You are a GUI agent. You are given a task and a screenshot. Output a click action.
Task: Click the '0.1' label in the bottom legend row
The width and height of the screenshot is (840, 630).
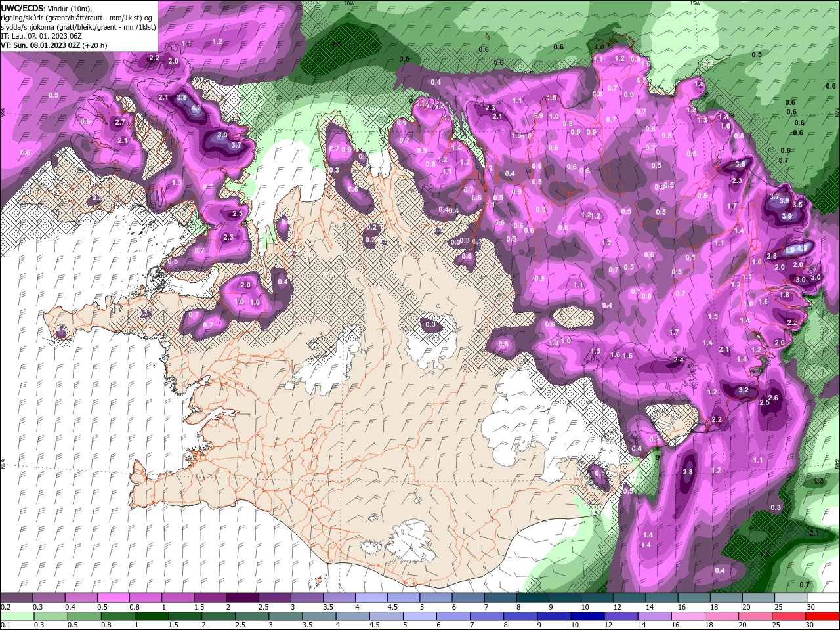click(x=5, y=625)
